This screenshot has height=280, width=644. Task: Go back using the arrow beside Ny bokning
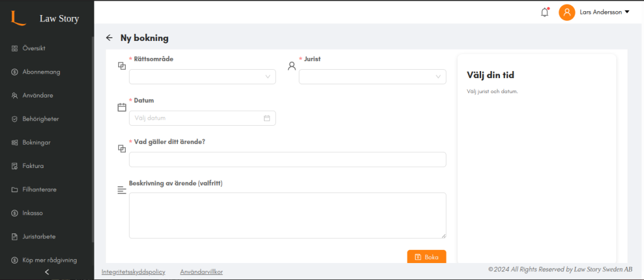[x=109, y=38]
